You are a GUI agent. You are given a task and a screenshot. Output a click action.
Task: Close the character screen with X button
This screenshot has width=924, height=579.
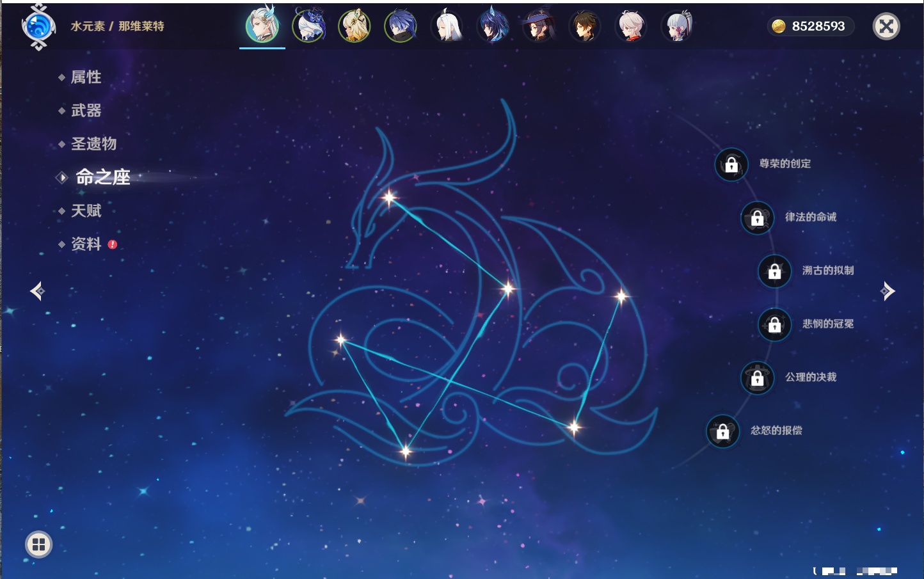pos(886,26)
